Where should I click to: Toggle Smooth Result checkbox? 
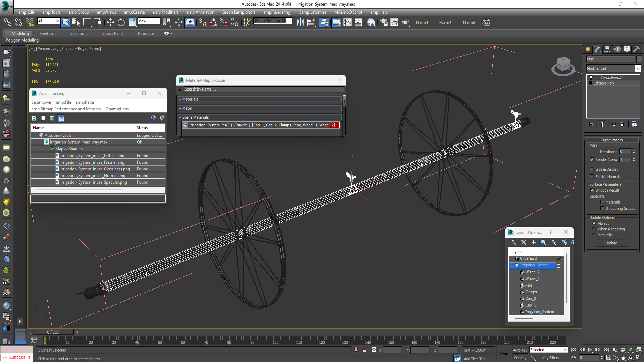point(592,190)
